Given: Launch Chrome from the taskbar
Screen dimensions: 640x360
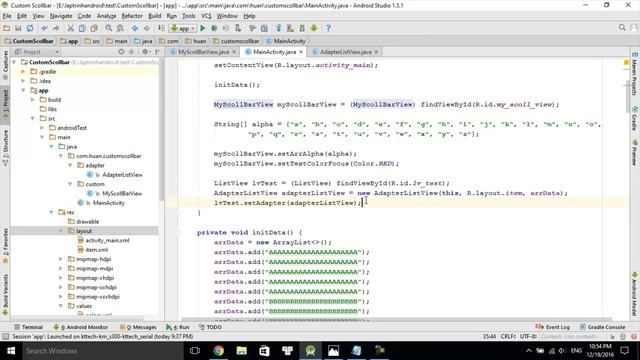Looking at the screenshot, I should pos(218,351).
